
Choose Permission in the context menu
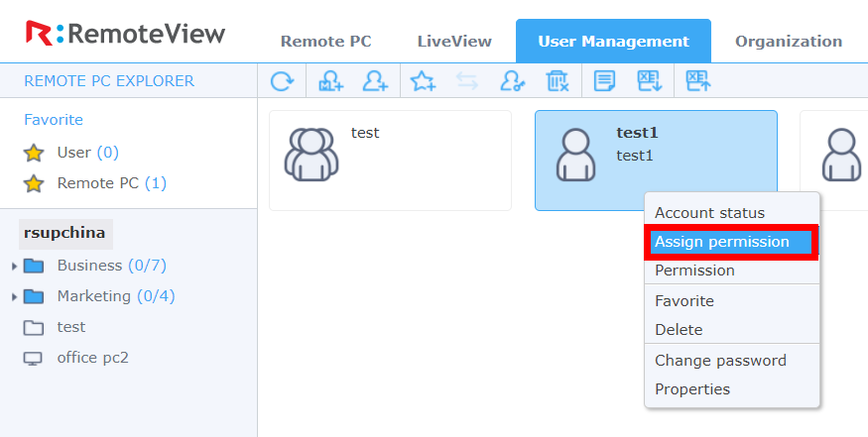point(732,271)
